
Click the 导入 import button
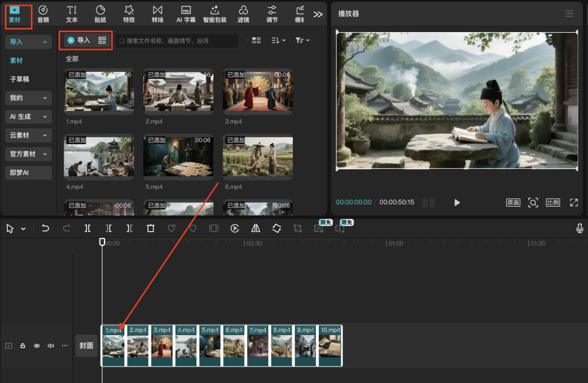79,40
